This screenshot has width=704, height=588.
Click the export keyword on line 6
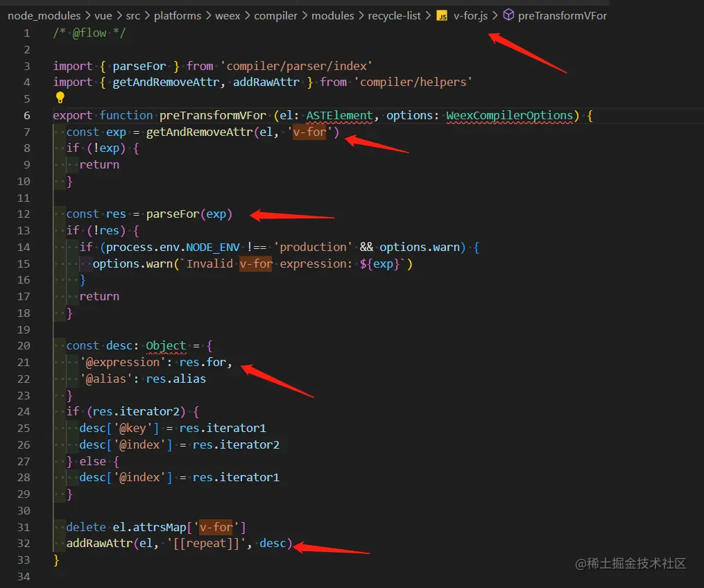tap(73, 115)
